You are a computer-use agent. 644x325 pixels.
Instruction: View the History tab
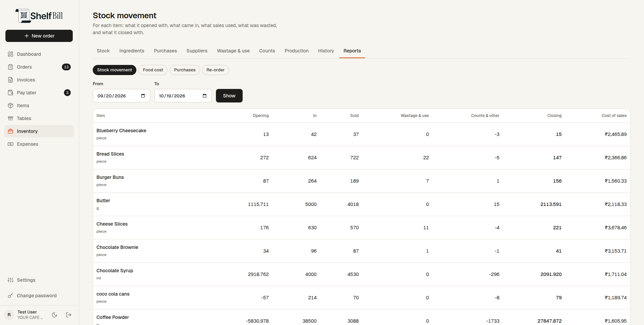[326, 51]
